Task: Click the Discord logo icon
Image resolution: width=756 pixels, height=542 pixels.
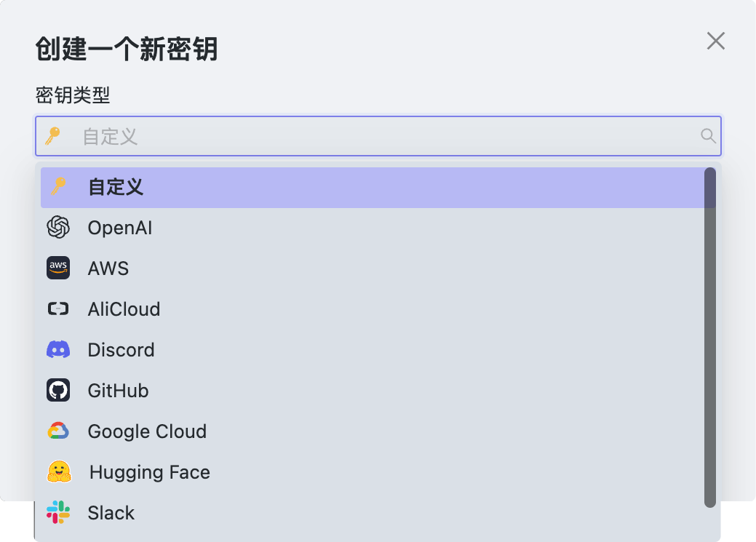Action: [58, 350]
